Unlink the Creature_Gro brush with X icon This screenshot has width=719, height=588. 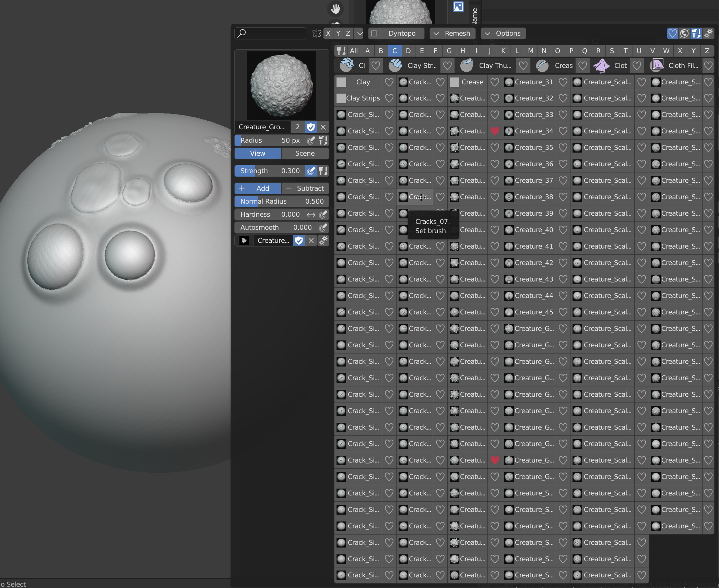click(x=323, y=127)
